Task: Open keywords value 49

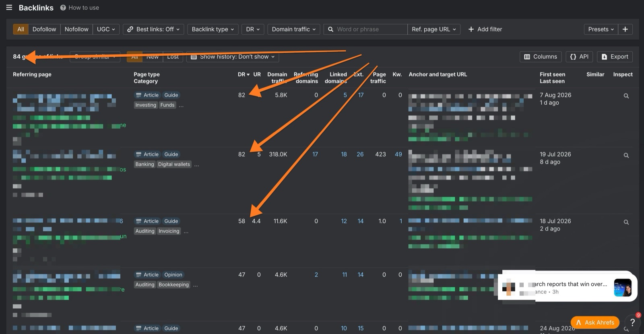Action: tap(398, 154)
